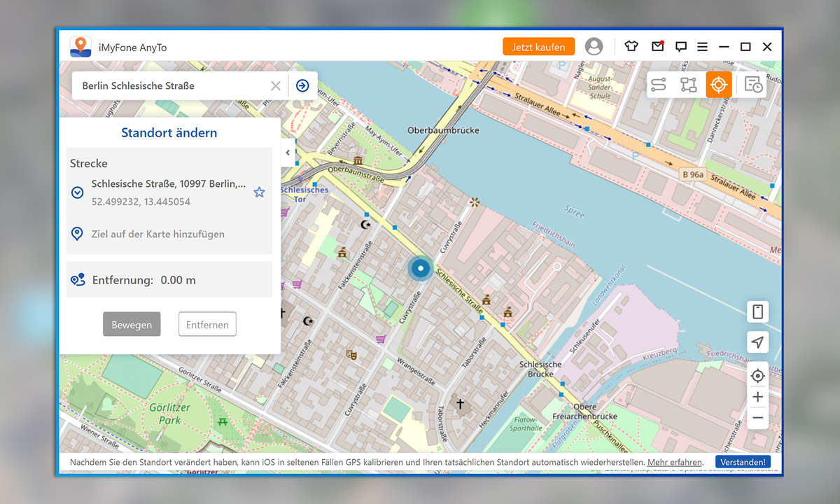Favorite the location with the star
This screenshot has width=840, height=504.
tap(259, 192)
